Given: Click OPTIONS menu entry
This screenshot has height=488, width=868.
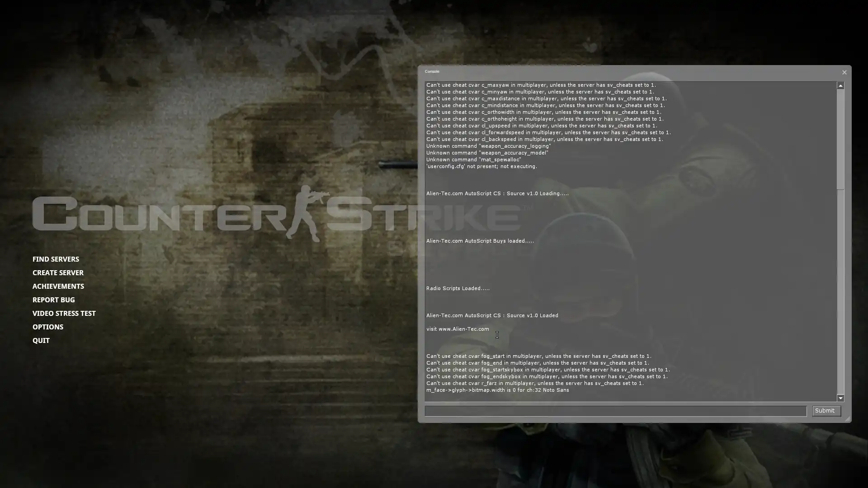Looking at the screenshot, I should click(x=47, y=327).
